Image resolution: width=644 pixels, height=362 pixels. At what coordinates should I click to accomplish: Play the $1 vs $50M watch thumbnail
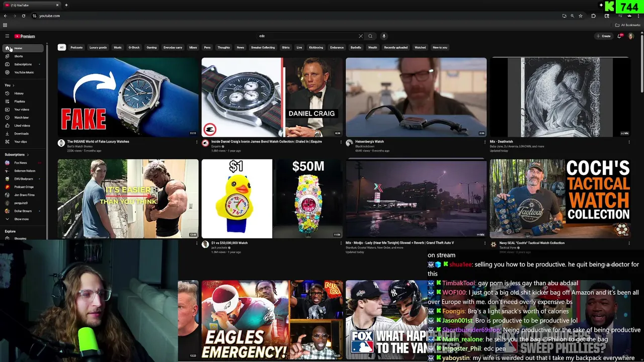click(272, 199)
